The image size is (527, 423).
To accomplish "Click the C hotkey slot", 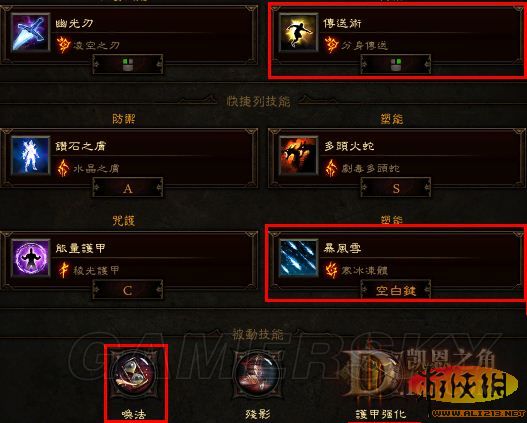I will click(x=128, y=290).
